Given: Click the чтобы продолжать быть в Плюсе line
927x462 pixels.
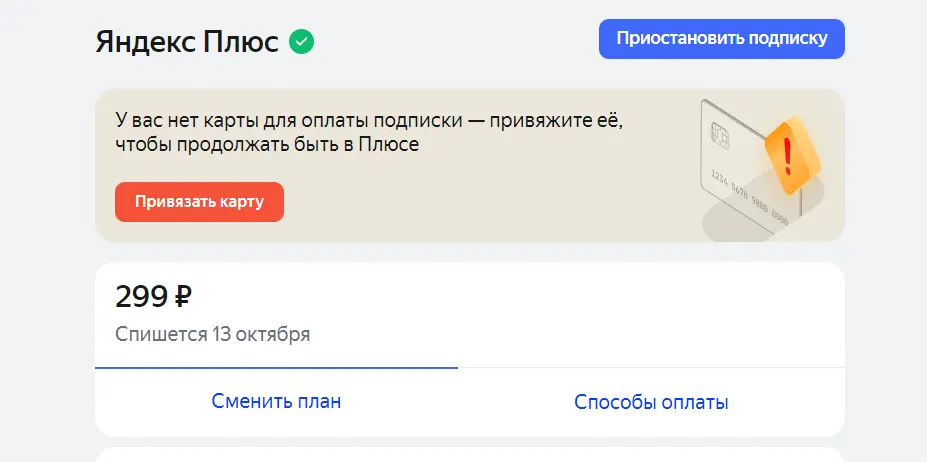Looking at the screenshot, I should click(x=267, y=144).
